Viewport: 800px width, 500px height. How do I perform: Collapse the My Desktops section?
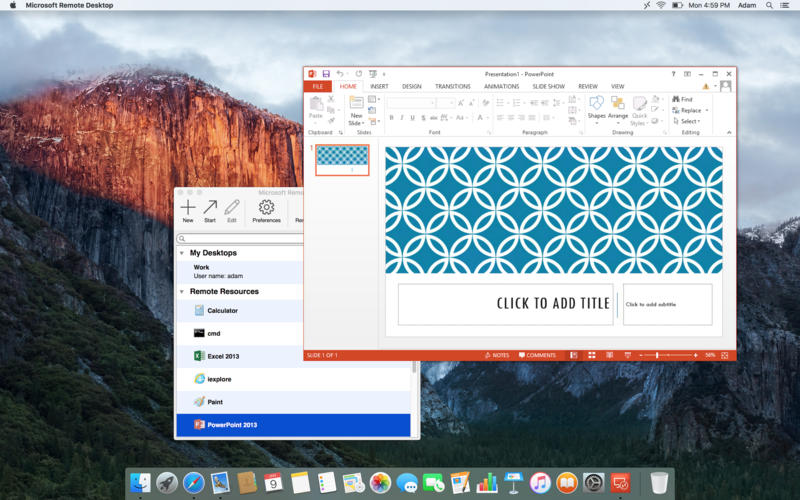(182, 253)
